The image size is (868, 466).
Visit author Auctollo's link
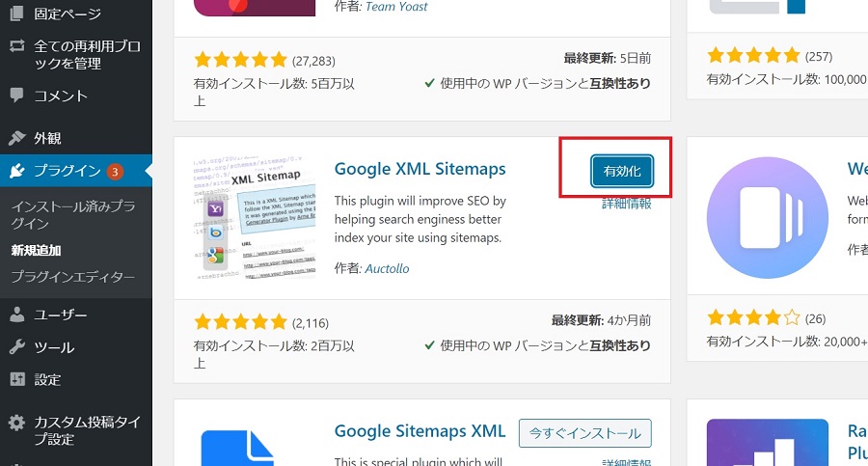[387, 268]
